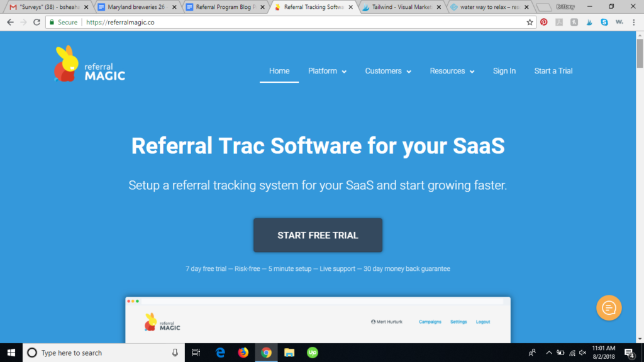Open File Explorer from the taskbar
The width and height of the screenshot is (644, 362).
tap(289, 353)
